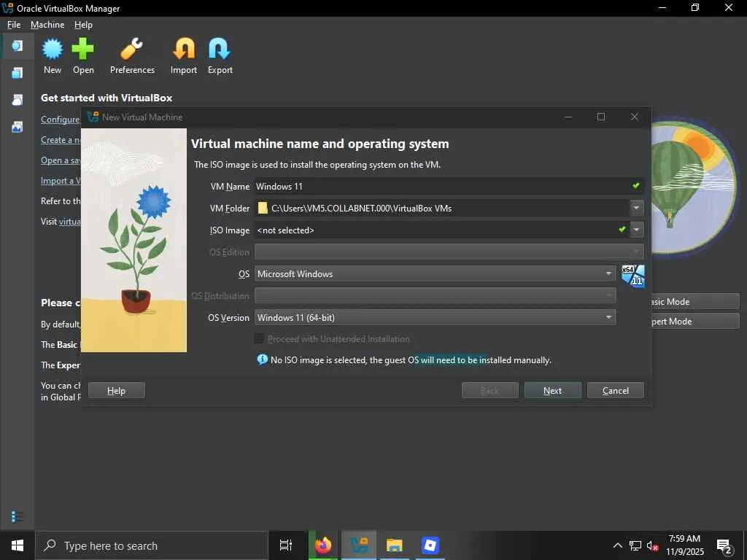Select third left sidebar tool icon
The height and width of the screenshot is (560, 747).
pos(18,99)
